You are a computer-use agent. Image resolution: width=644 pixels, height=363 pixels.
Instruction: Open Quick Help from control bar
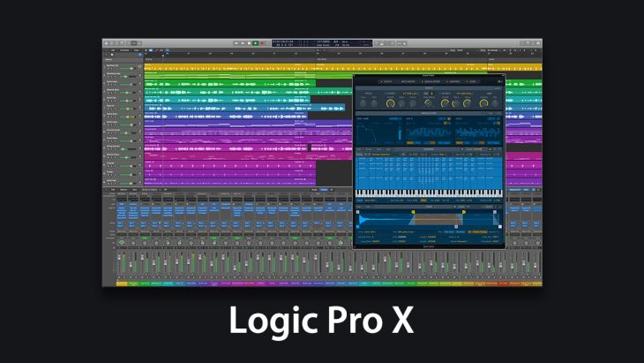tap(116, 42)
